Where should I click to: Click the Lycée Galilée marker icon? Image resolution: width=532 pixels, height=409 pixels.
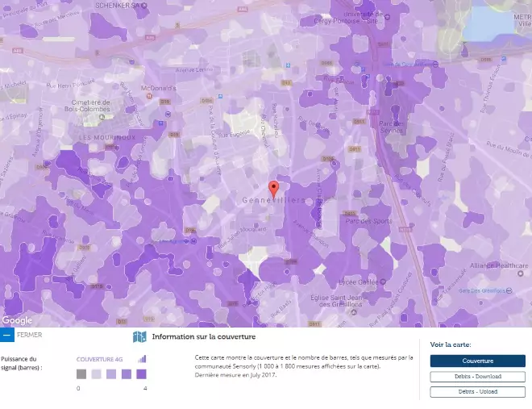coord(383,282)
